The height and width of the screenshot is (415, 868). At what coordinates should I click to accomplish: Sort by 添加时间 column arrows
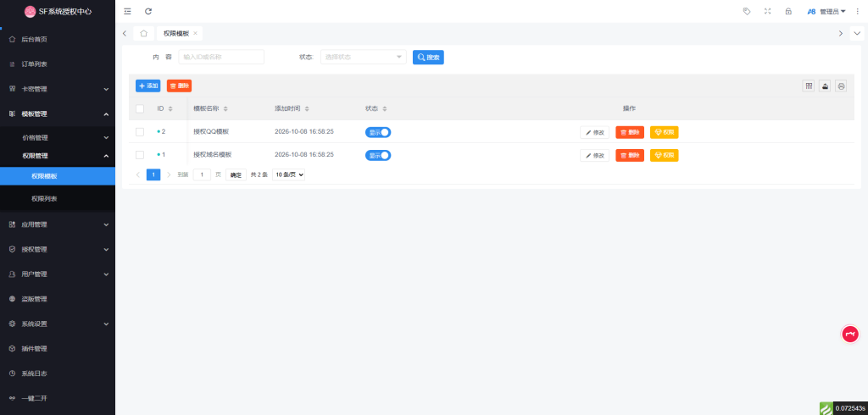(x=307, y=108)
